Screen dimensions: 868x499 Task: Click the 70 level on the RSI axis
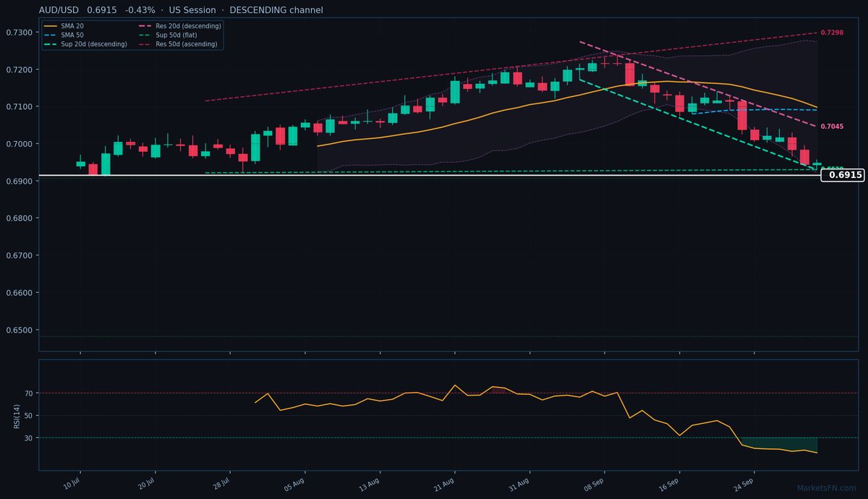29,393
